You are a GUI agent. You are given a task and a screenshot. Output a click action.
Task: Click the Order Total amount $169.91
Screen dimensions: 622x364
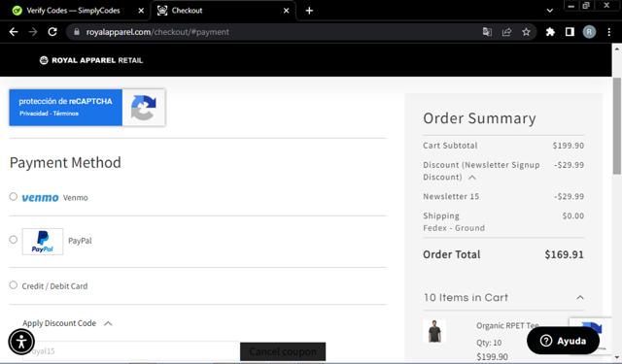coord(564,254)
